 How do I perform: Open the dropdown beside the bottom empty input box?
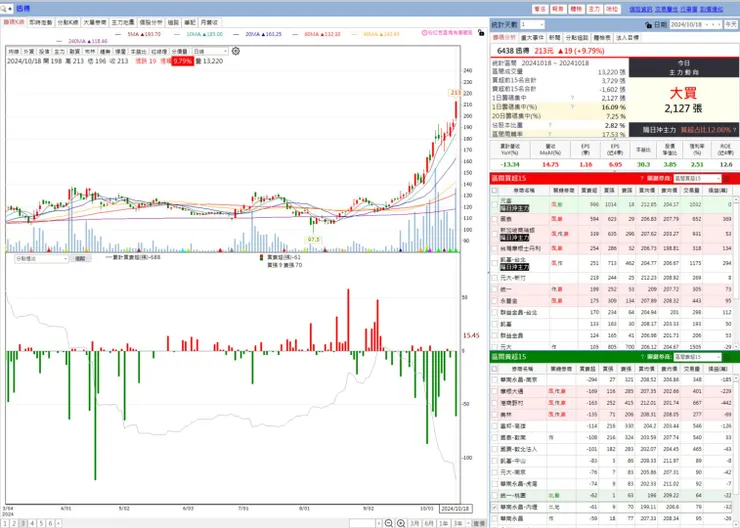379,523
